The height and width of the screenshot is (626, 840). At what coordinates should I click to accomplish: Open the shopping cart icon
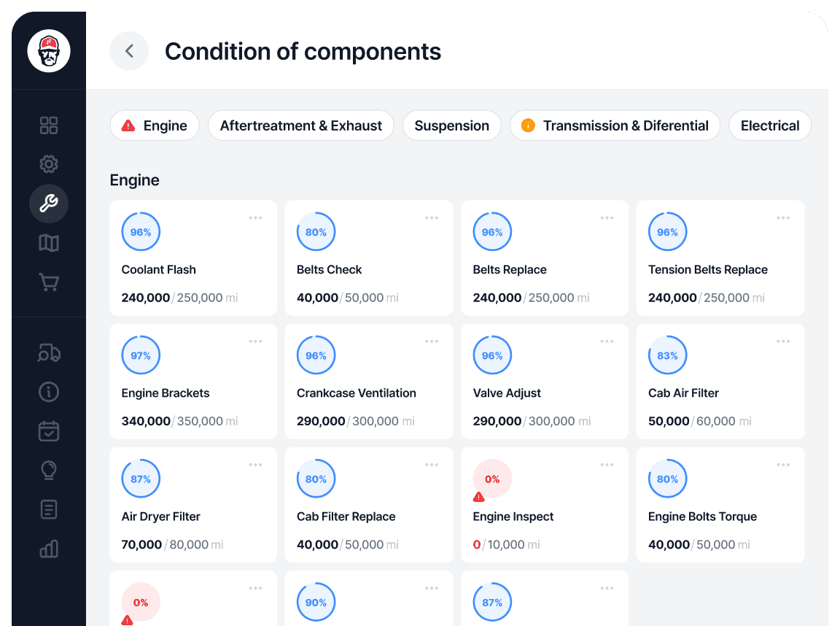pos(48,282)
